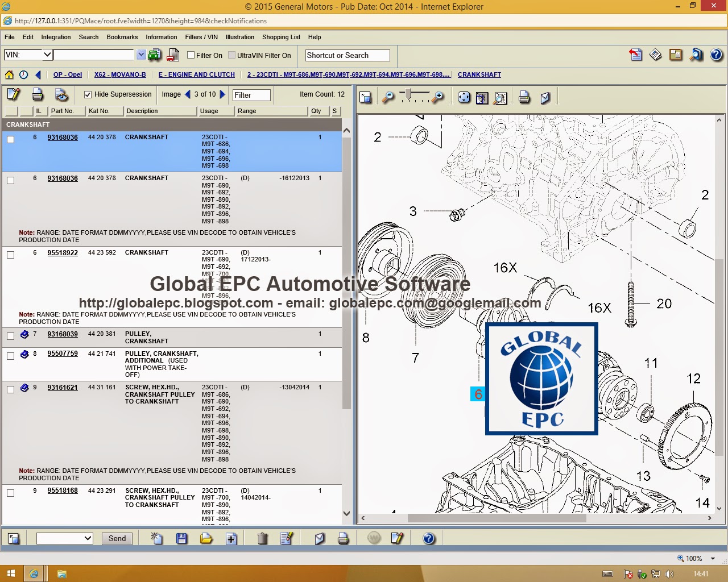Check the box for part 95518922 row
Image resolution: width=728 pixels, height=582 pixels.
point(10,255)
